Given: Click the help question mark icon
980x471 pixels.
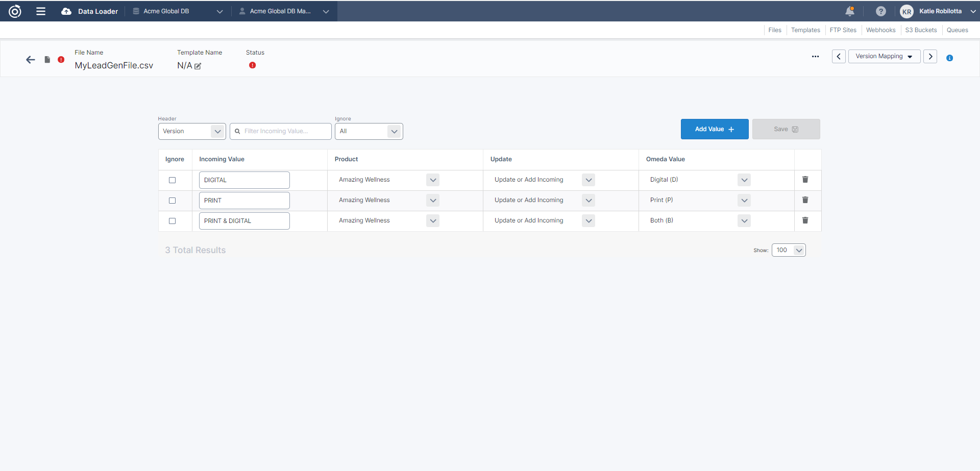Looking at the screenshot, I should click(x=880, y=11).
